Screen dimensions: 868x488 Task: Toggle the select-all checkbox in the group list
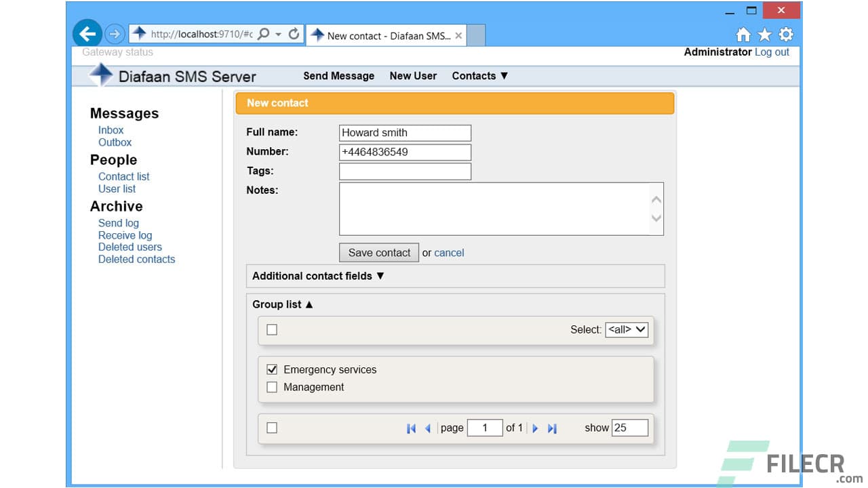(272, 329)
